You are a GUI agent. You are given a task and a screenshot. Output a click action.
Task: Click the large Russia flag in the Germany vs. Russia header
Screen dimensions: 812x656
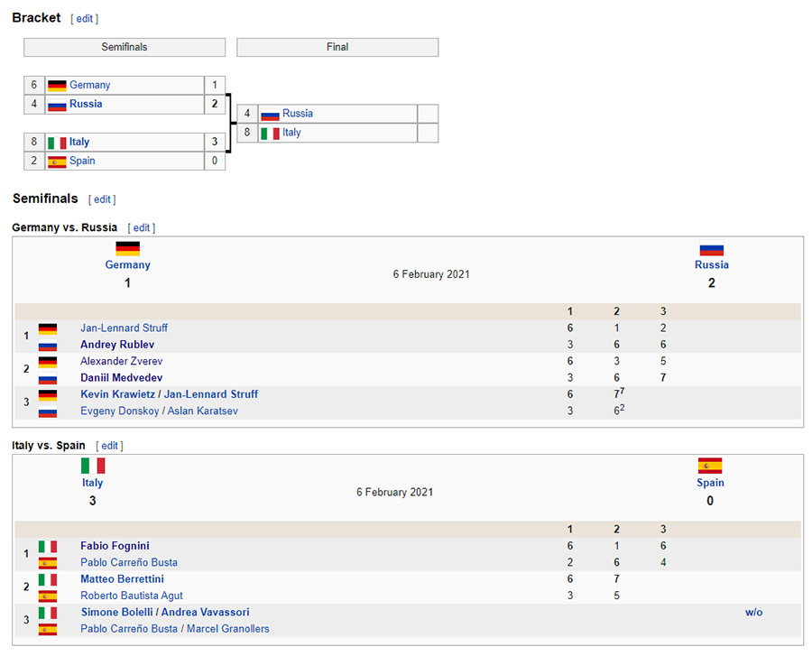(x=711, y=248)
